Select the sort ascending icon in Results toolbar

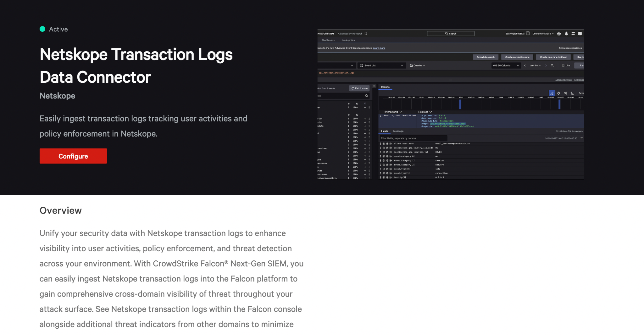(x=572, y=93)
